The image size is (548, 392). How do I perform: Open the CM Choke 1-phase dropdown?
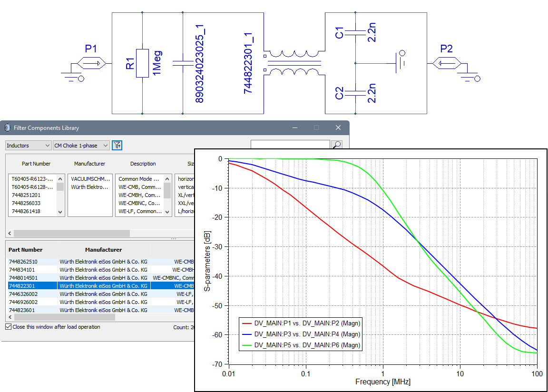coord(81,146)
